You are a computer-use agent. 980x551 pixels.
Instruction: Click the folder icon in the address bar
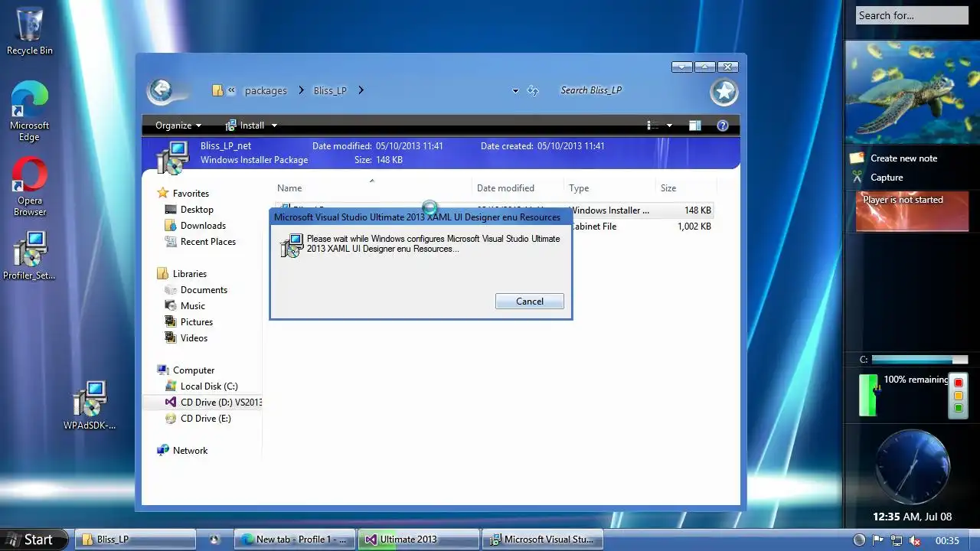click(x=217, y=90)
